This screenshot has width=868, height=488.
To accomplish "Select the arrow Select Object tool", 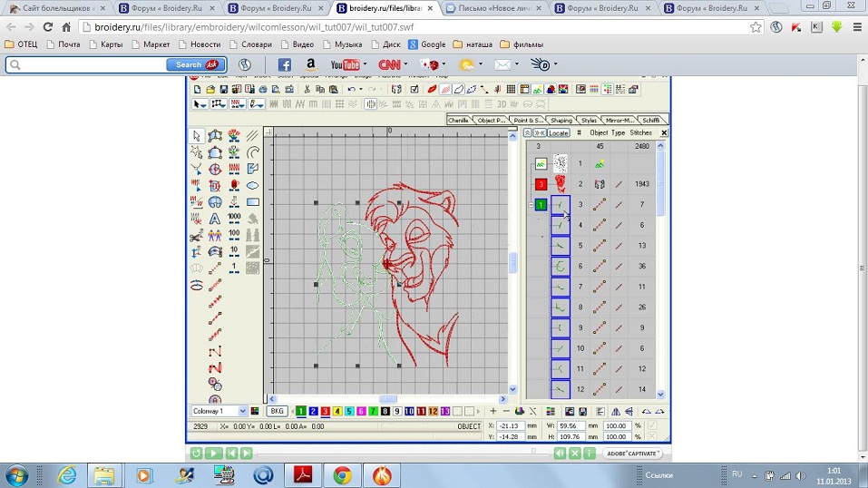I will point(197,136).
